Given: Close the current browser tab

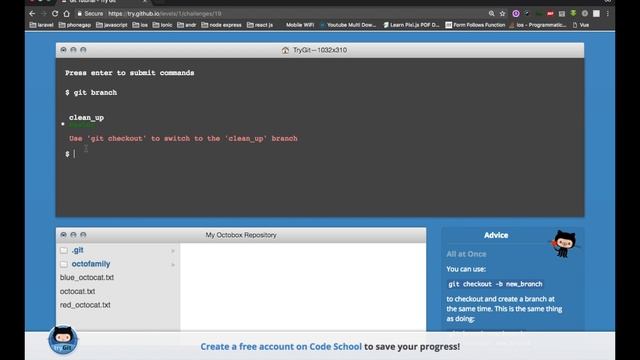Looking at the screenshot, I should [144, 1].
